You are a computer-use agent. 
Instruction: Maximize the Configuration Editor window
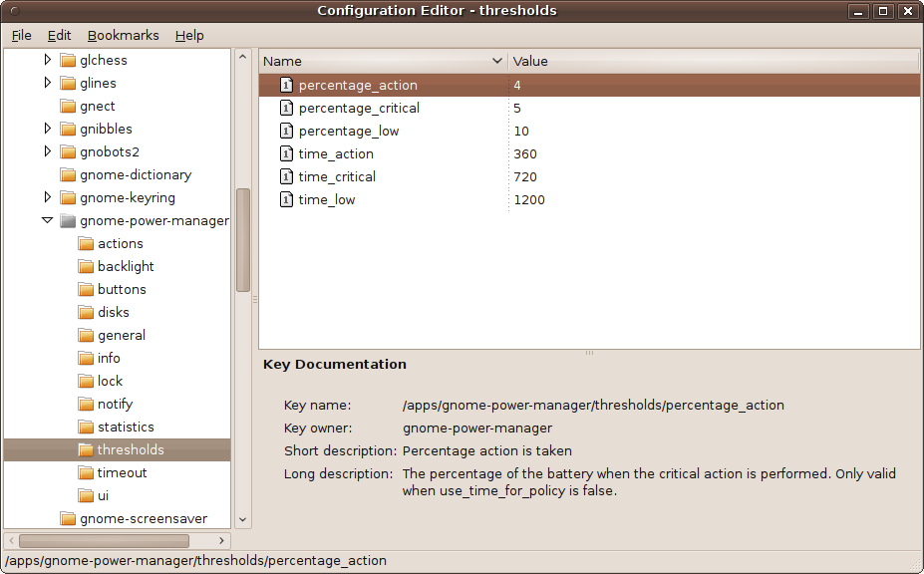(883, 11)
